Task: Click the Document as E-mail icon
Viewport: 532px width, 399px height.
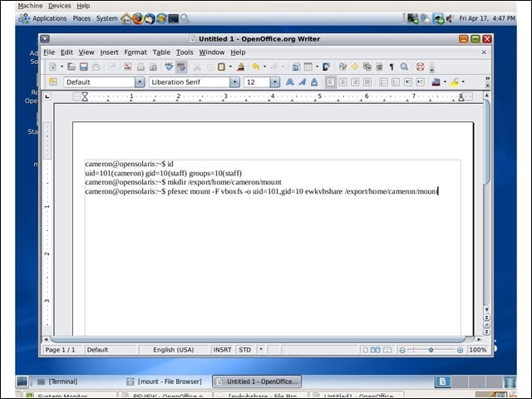Action: [96, 66]
